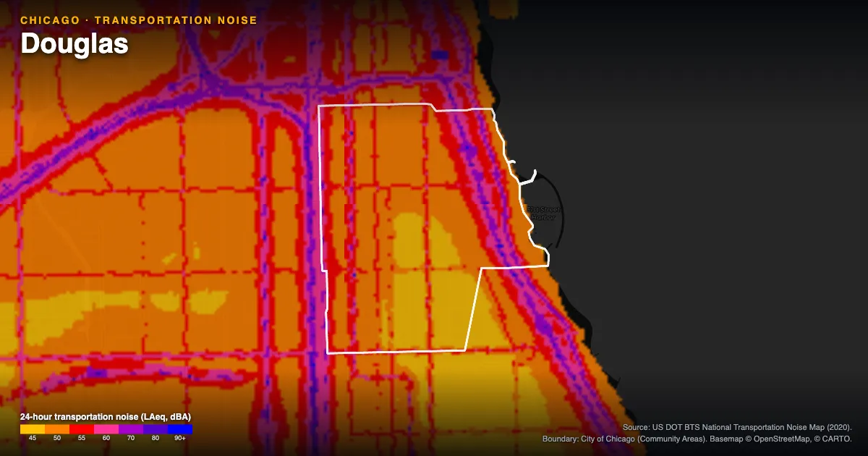The width and height of the screenshot is (868, 456).
Task: Click the yellow 45 dBA legend swatch
Action: click(33, 429)
